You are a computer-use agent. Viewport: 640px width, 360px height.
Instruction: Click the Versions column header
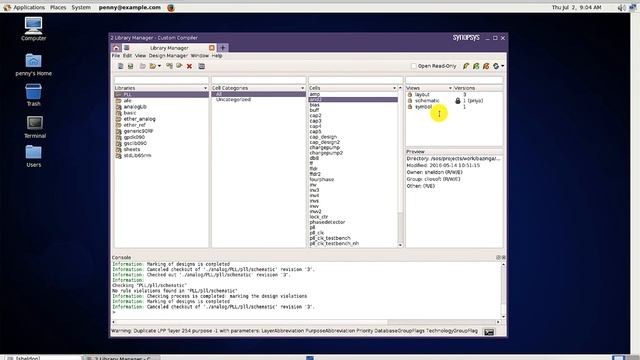click(478, 88)
